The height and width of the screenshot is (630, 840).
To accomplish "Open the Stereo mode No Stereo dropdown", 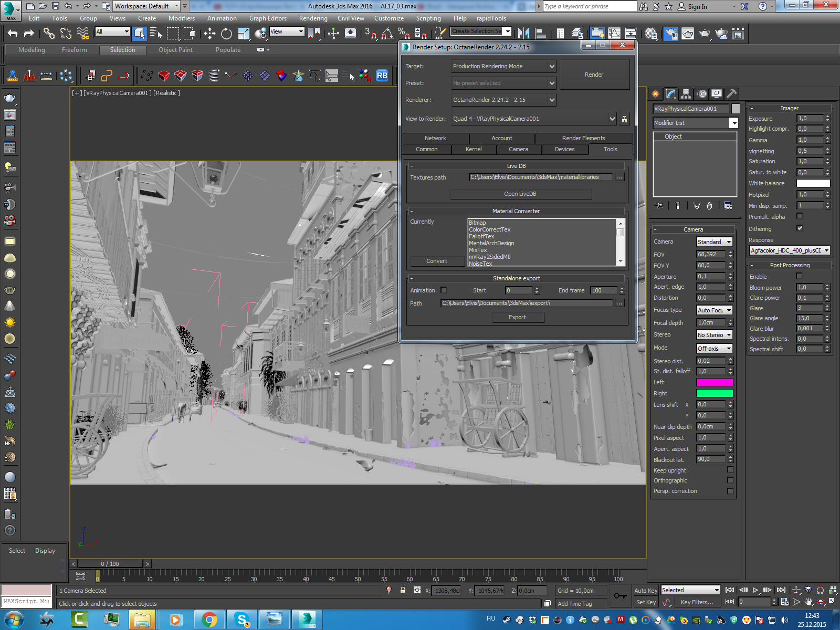I will tap(715, 335).
